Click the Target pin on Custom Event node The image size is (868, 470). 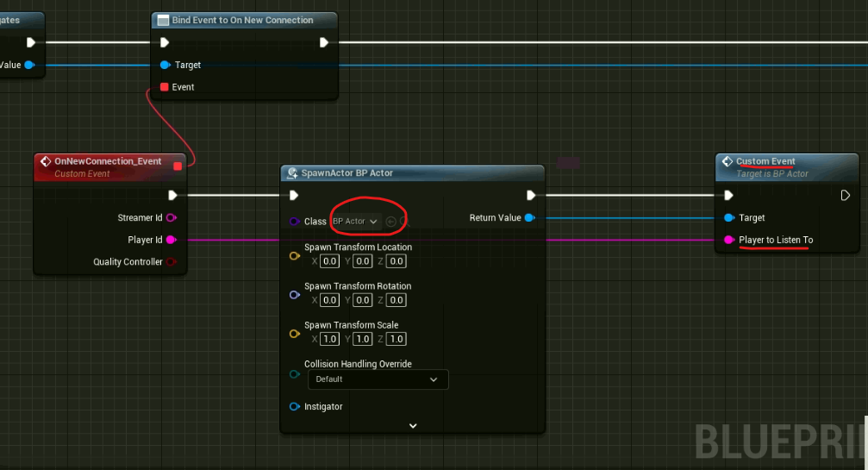(729, 217)
